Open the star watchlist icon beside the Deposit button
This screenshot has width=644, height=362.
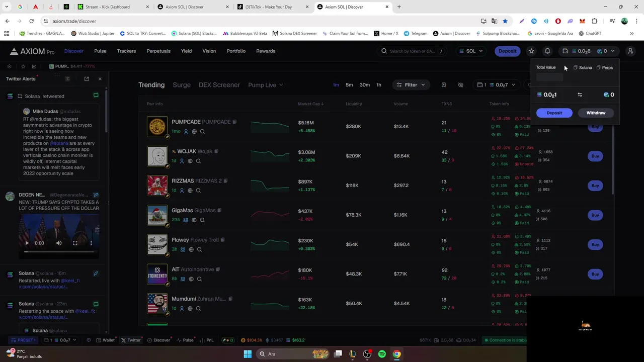tap(531, 51)
